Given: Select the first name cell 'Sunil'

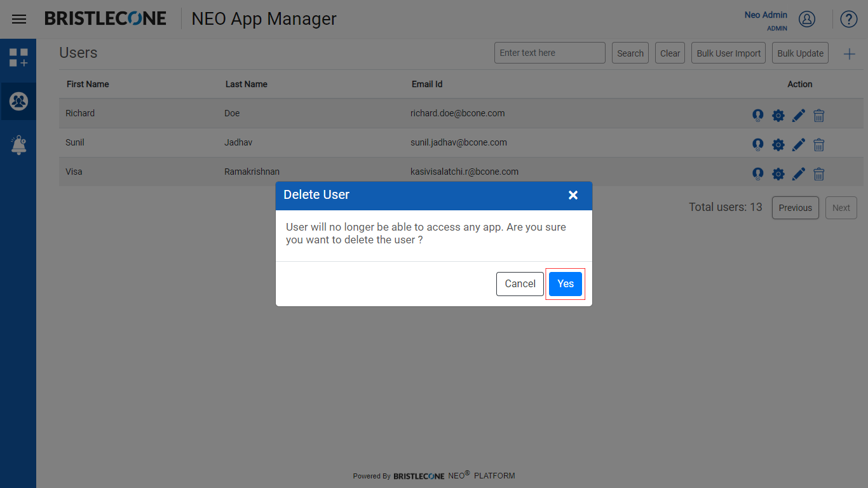Looking at the screenshot, I should pyautogui.click(x=75, y=142).
